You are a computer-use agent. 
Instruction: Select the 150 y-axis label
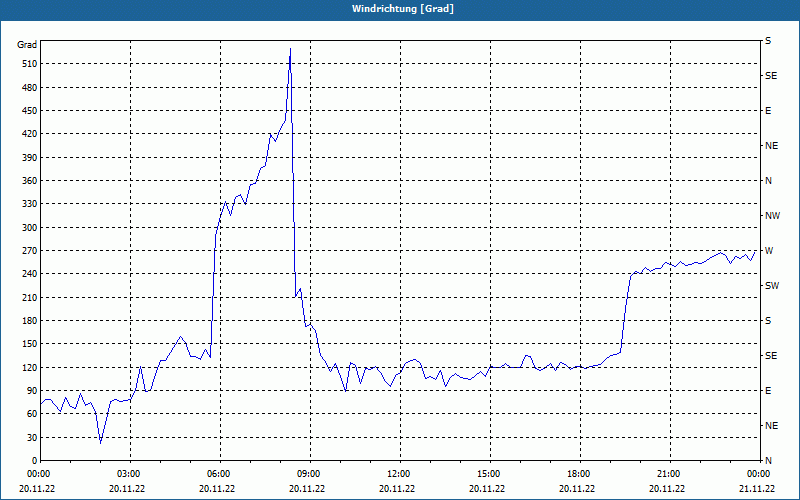29,344
